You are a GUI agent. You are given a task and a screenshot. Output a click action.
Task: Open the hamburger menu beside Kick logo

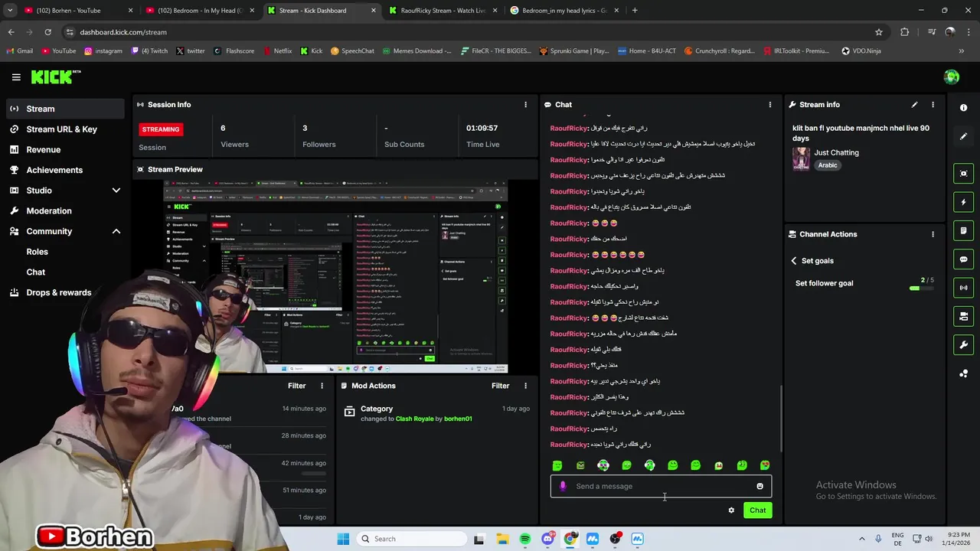pos(16,77)
